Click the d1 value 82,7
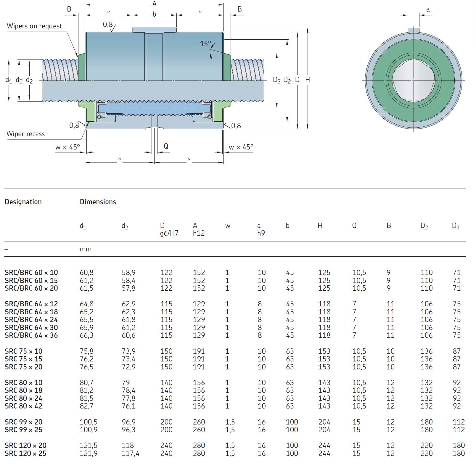Viewport: 476px width, 476px height. coord(86,406)
